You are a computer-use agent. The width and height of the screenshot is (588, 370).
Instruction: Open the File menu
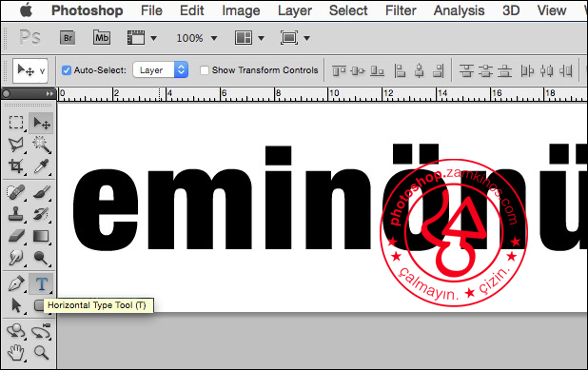[x=151, y=10]
